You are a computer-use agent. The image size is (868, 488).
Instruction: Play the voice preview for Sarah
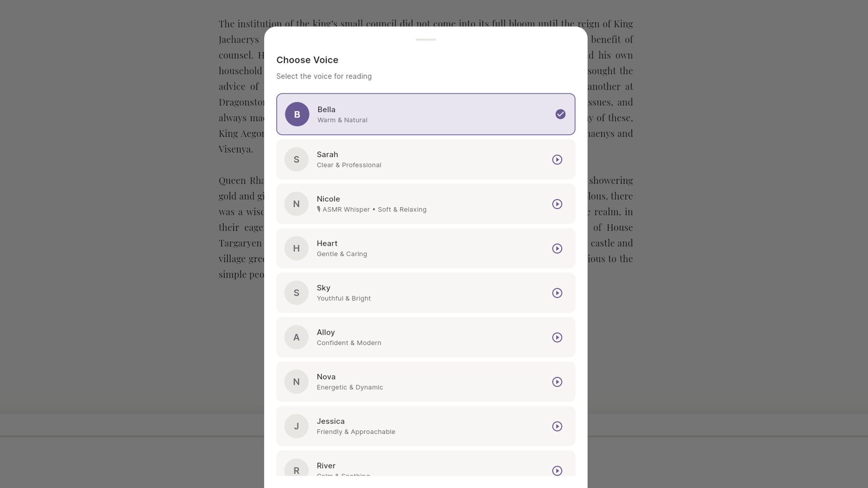click(x=557, y=160)
